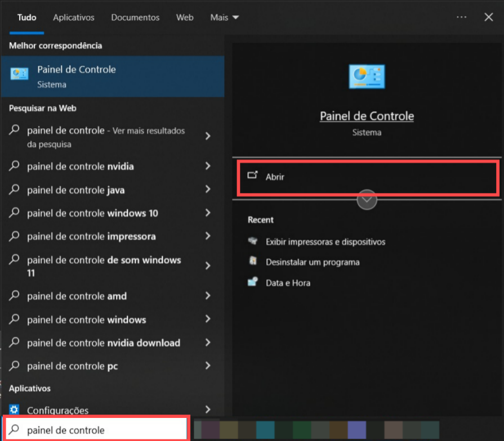Click the Data e Hora clock icon
This screenshot has width=504, height=441.
coord(253,281)
